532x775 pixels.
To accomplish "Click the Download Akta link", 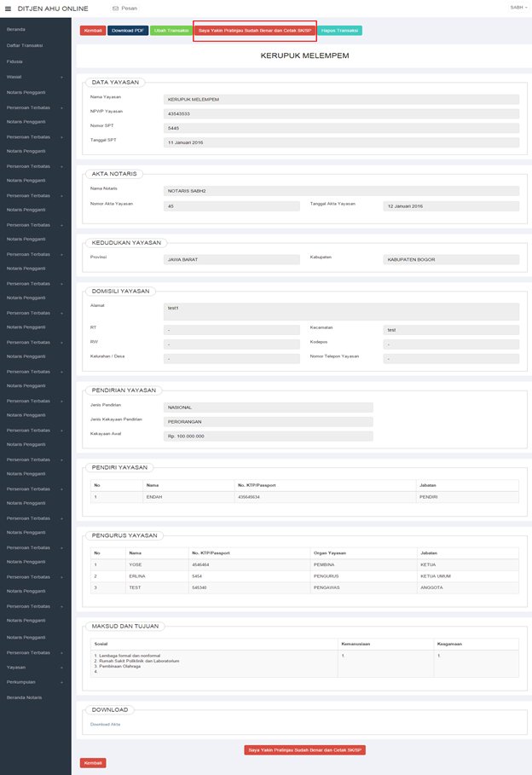I will pos(105,724).
